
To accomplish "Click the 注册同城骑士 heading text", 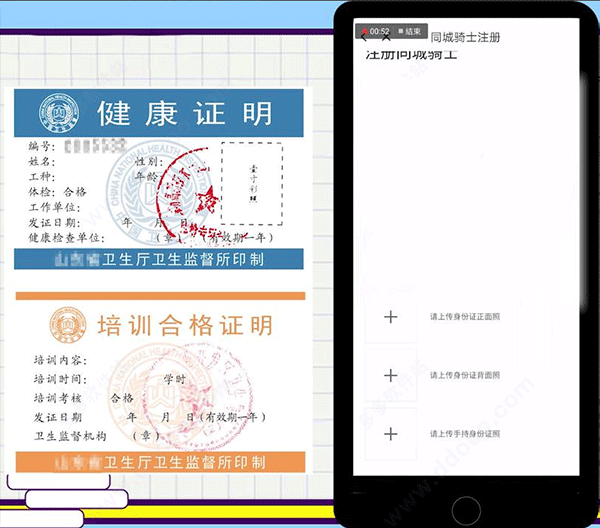I will [410, 55].
